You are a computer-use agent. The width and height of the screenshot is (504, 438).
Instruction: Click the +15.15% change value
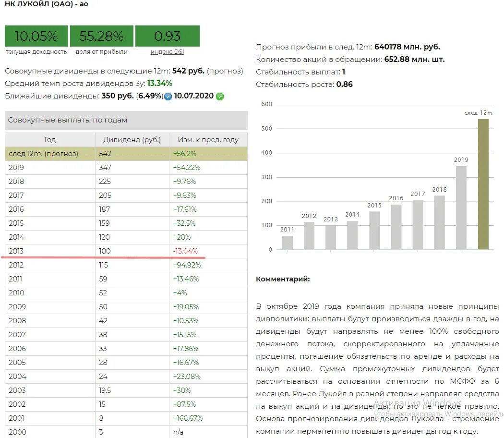click(x=185, y=335)
